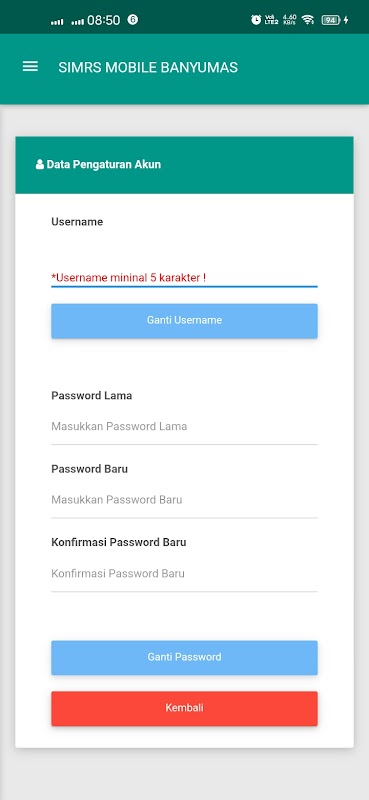Tap the red Kembali button
This screenshot has width=369, height=800.
tap(184, 709)
